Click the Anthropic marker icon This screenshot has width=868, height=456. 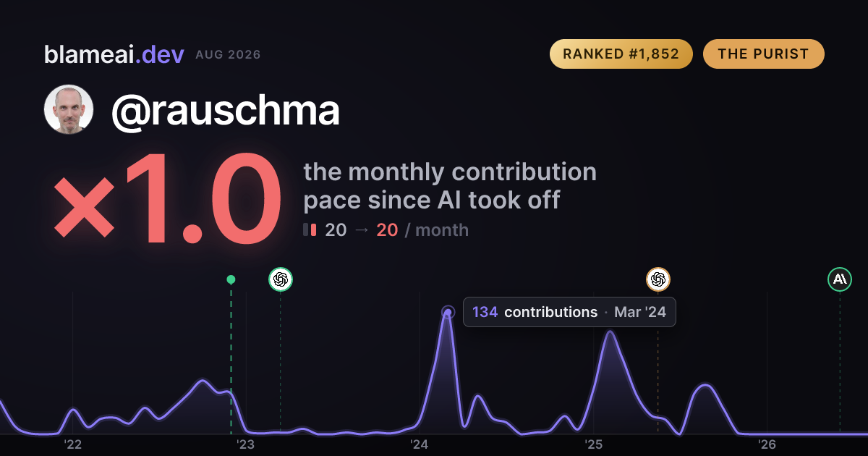840,279
